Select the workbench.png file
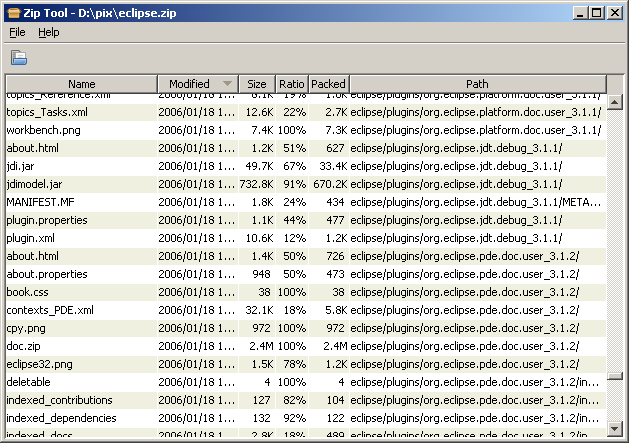The image size is (629, 443). click(x=306, y=130)
